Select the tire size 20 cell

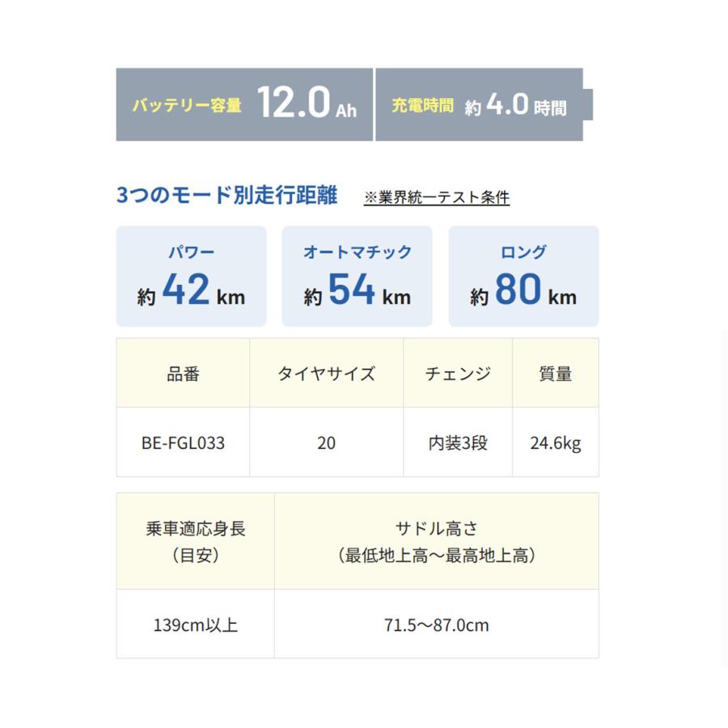point(326,443)
